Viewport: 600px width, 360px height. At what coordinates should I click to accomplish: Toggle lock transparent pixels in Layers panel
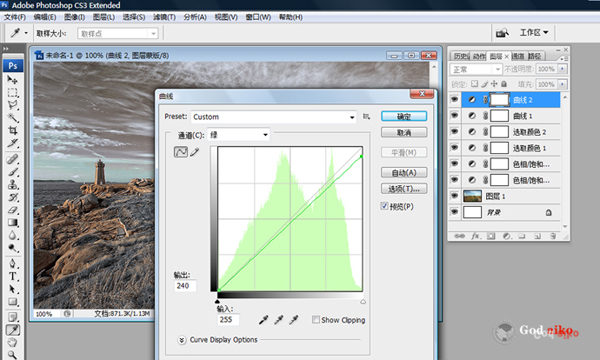click(x=474, y=84)
